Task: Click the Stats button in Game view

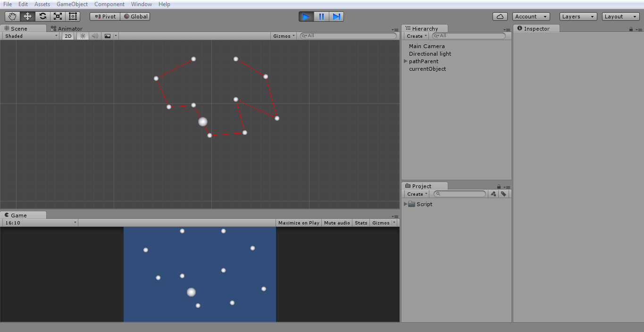Action: pyautogui.click(x=360, y=223)
